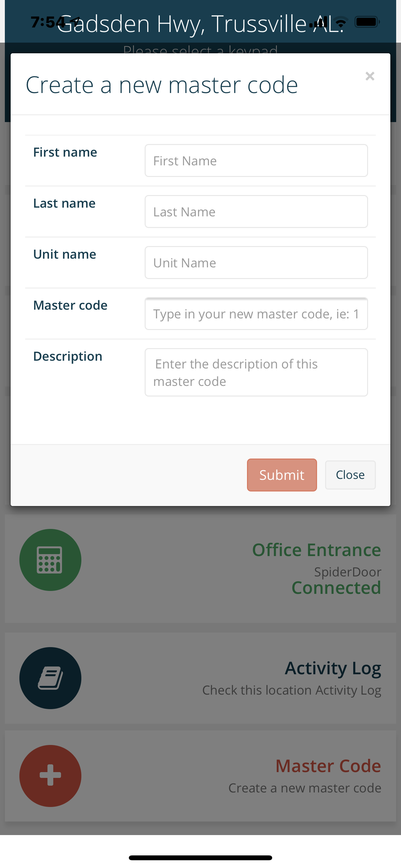
Task: Tap the Wi-Fi icon in status bar
Action: point(340,22)
